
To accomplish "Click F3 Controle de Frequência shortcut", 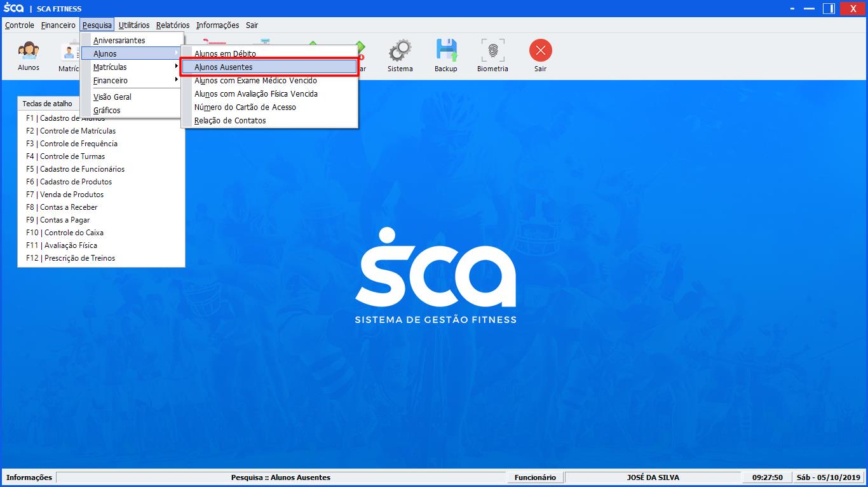I will (72, 144).
